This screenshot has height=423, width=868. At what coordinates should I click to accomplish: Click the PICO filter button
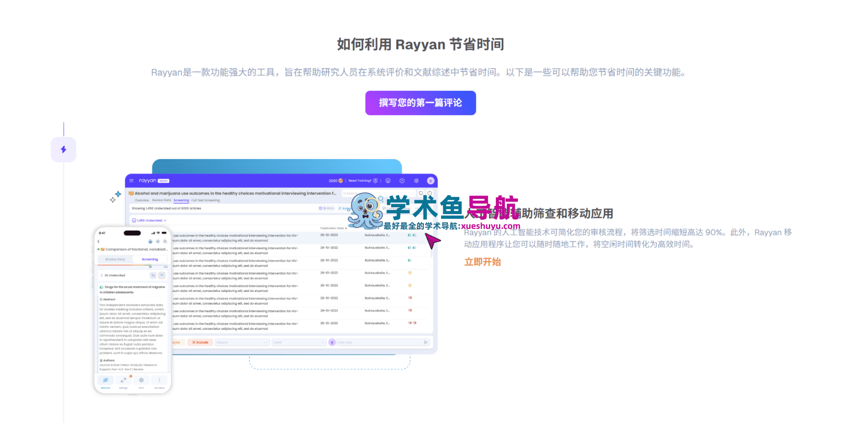[x=327, y=209]
